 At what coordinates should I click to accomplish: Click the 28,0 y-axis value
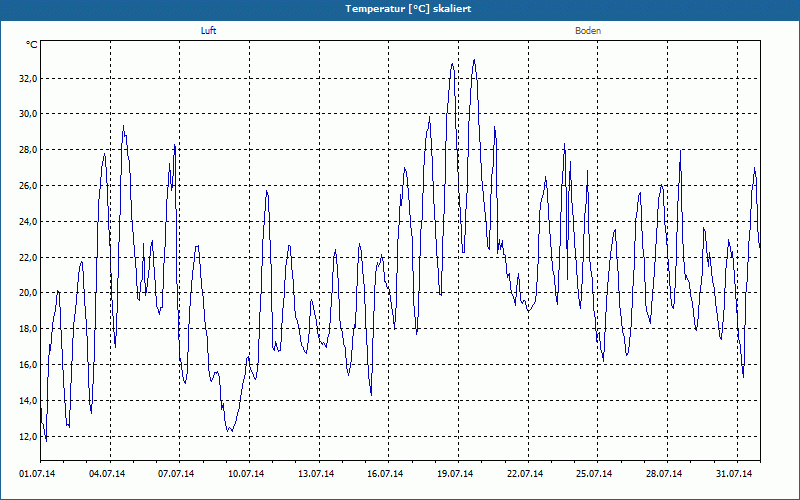tap(28, 150)
